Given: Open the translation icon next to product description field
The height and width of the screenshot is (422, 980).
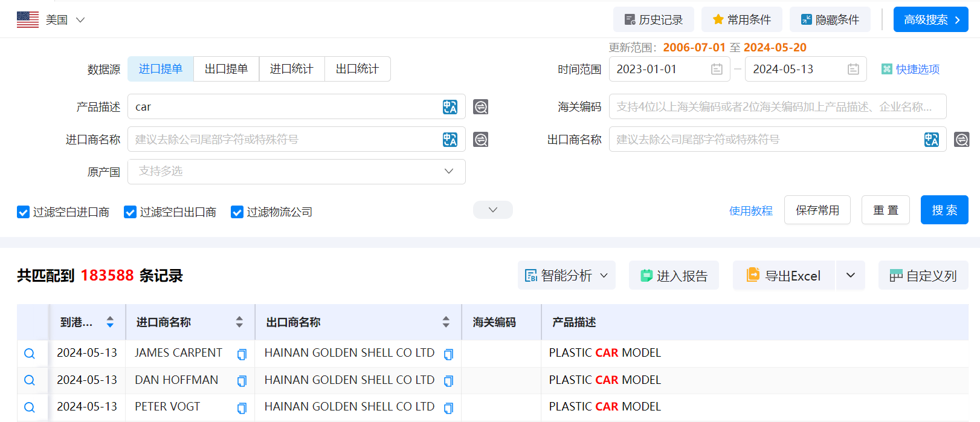Looking at the screenshot, I should coord(450,106).
